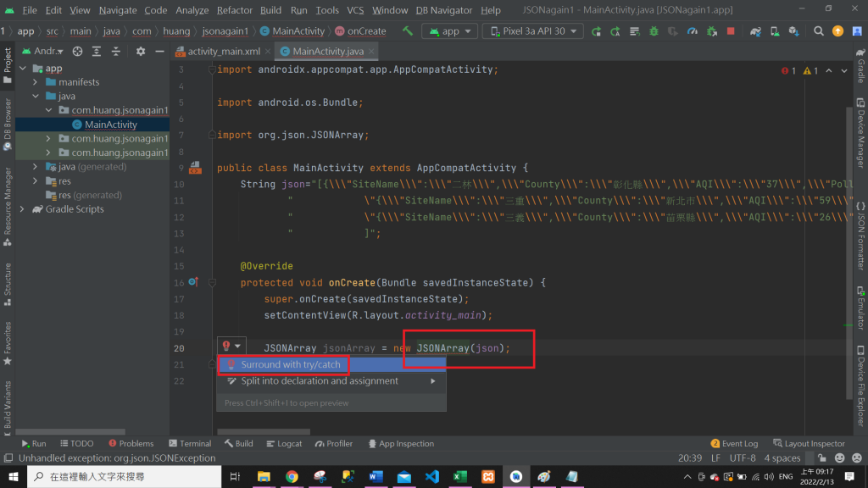
Task: Click Attach Debugger to Android Process icon
Action: 712,31
